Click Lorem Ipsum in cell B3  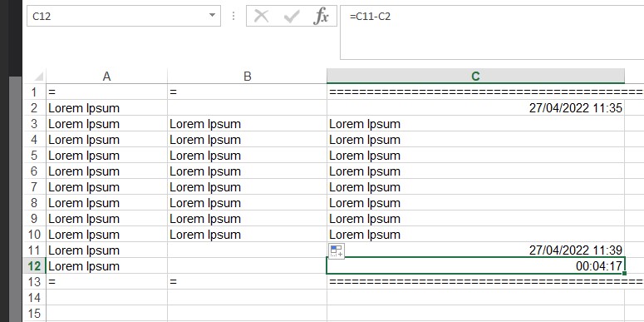pos(205,124)
